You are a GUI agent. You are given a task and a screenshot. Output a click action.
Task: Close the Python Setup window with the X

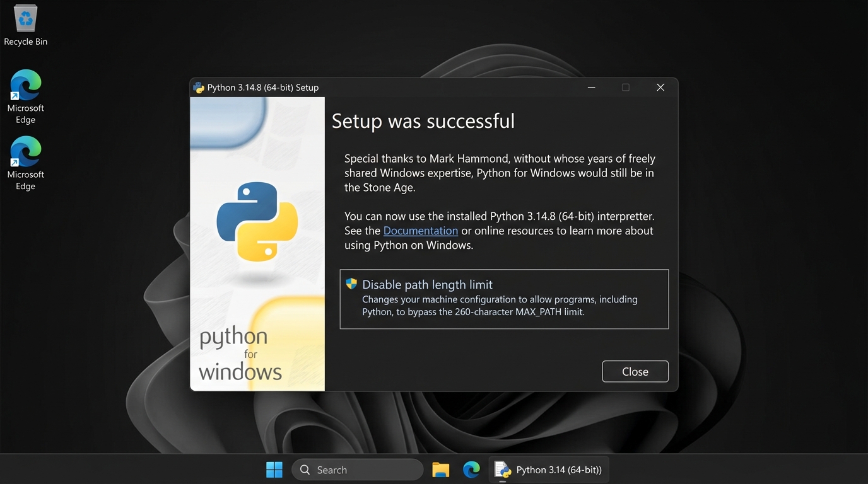(x=660, y=88)
